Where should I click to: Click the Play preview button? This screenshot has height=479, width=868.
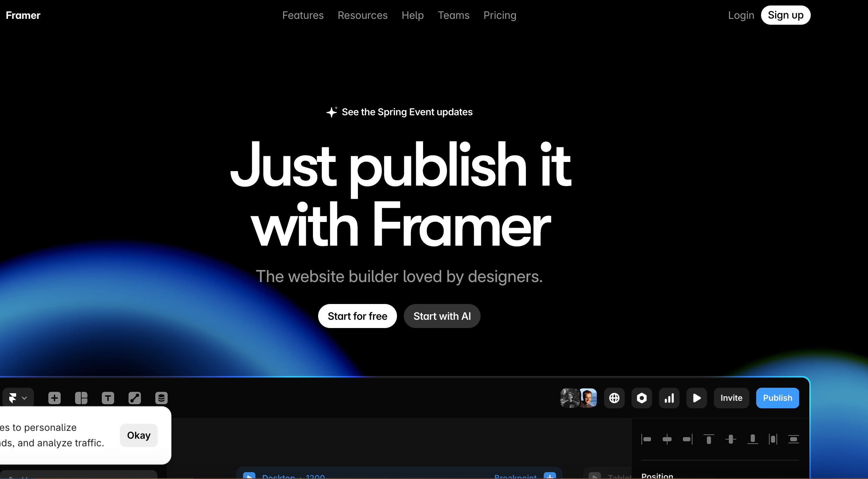point(696,398)
